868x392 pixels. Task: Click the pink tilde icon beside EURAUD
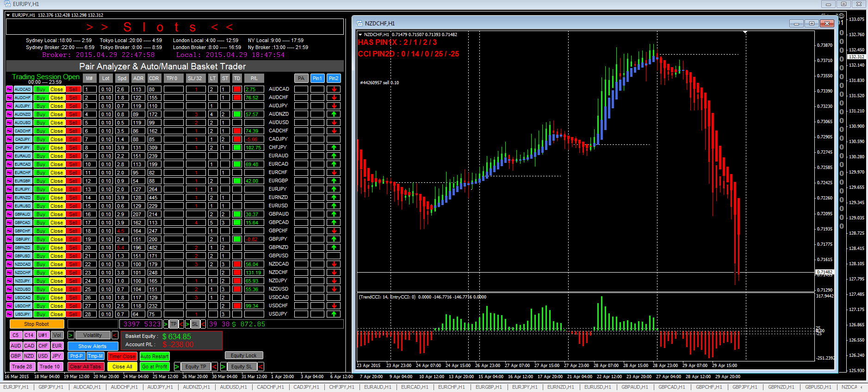tap(9, 156)
